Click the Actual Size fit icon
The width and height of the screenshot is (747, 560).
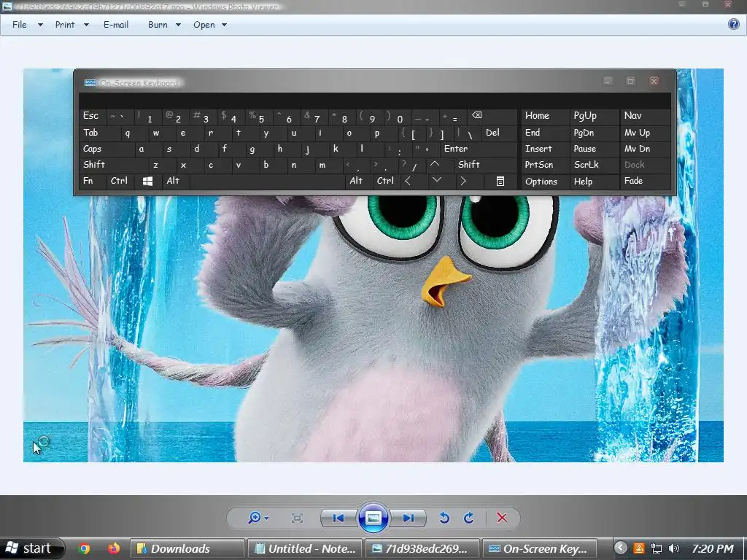point(297,518)
